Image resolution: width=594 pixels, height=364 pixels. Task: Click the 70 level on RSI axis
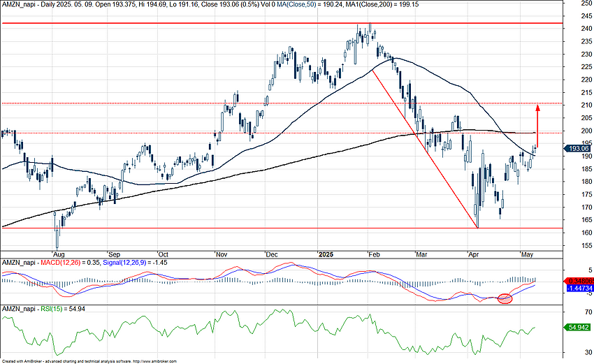tap(588, 312)
